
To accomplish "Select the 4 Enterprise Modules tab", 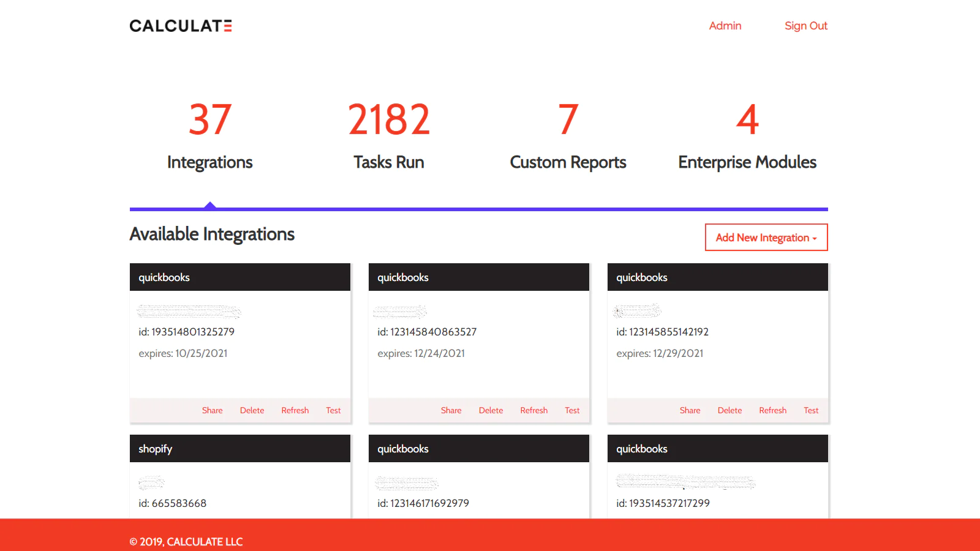I will point(747,136).
